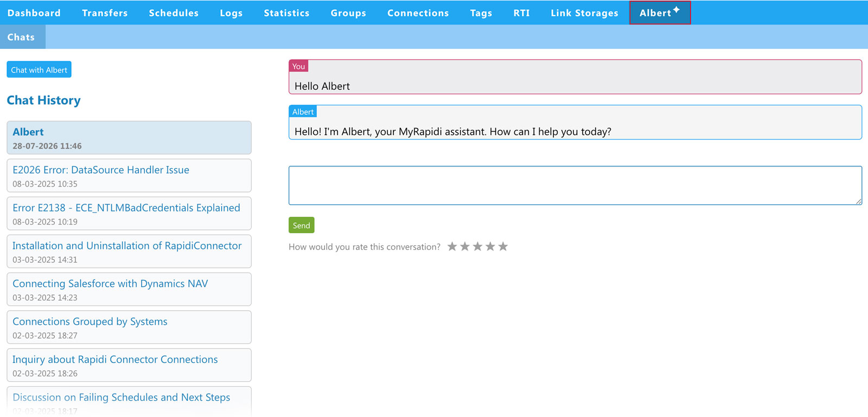Image resolution: width=868 pixels, height=417 pixels.
Task: Click the 'Albert' sender label in chat
Action: 303,112
